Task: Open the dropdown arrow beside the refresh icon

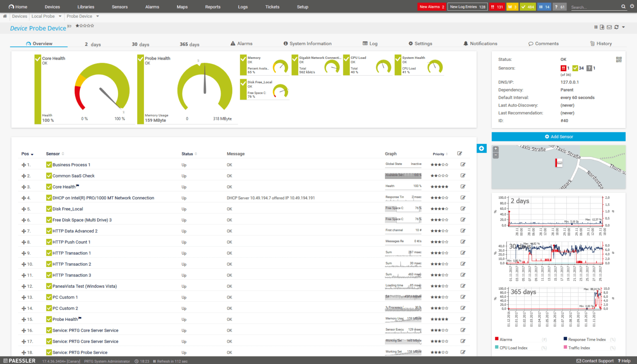Action: [622, 27]
